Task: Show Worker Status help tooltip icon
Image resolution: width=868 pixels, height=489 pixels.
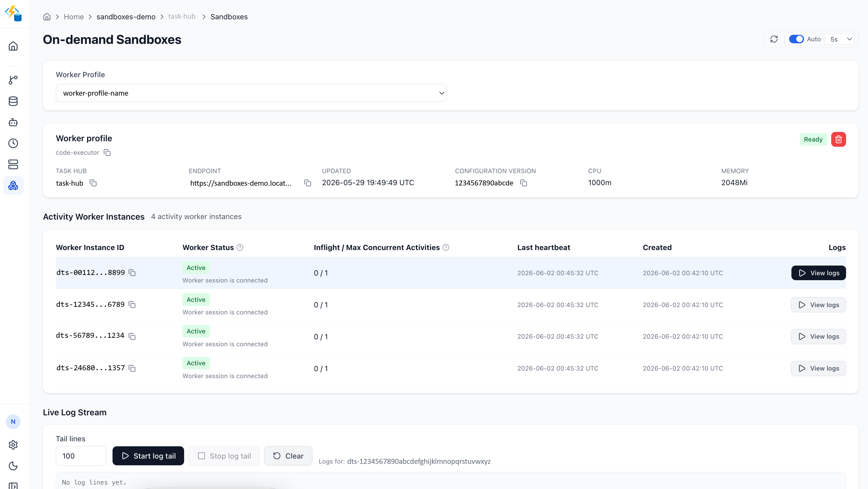Action: click(240, 247)
